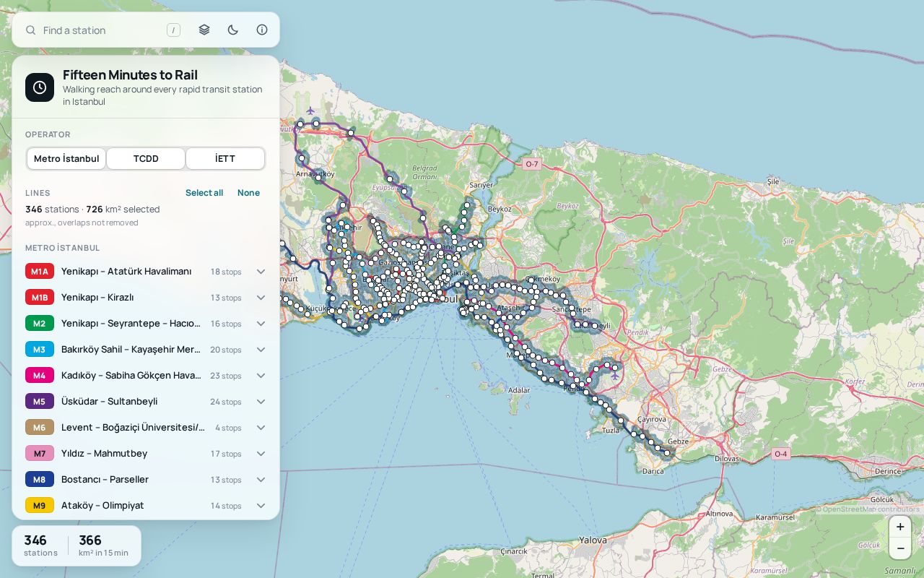Image resolution: width=924 pixels, height=578 pixels.
Task: Click the M8 line badge
Action: [40, 480]
